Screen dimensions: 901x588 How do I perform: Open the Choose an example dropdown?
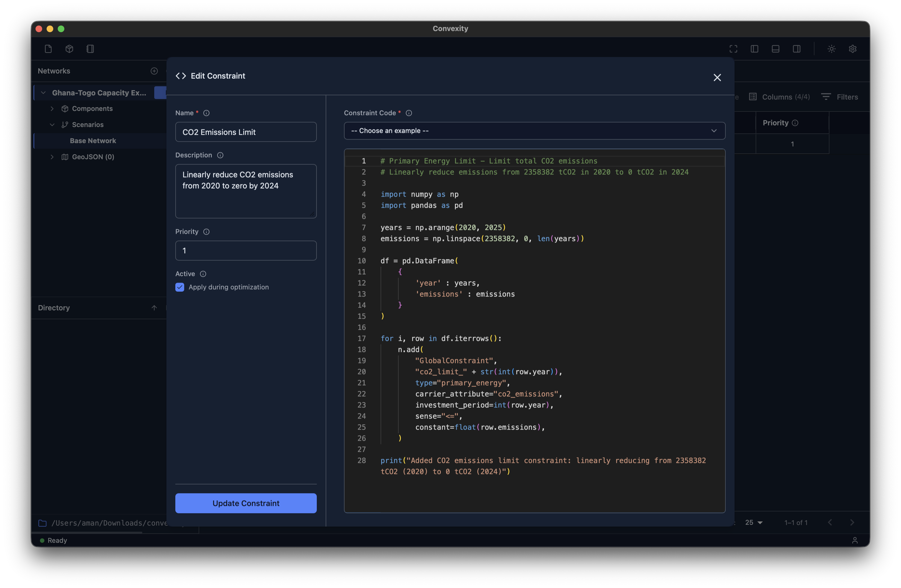pyautogui.click(x=534, y=131)
